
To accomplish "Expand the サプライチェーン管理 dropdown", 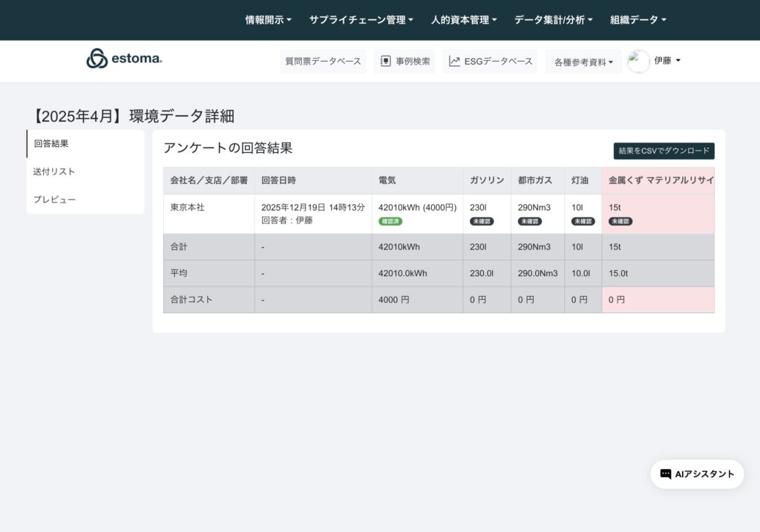I will [361, 20].
